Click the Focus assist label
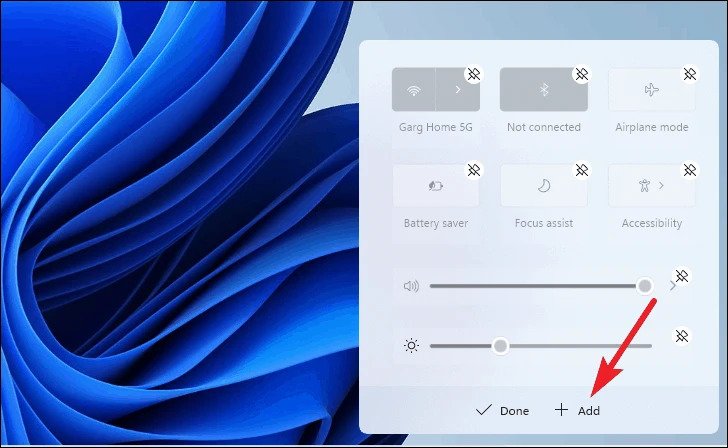The image size is (728, 448). click(544, 223)
